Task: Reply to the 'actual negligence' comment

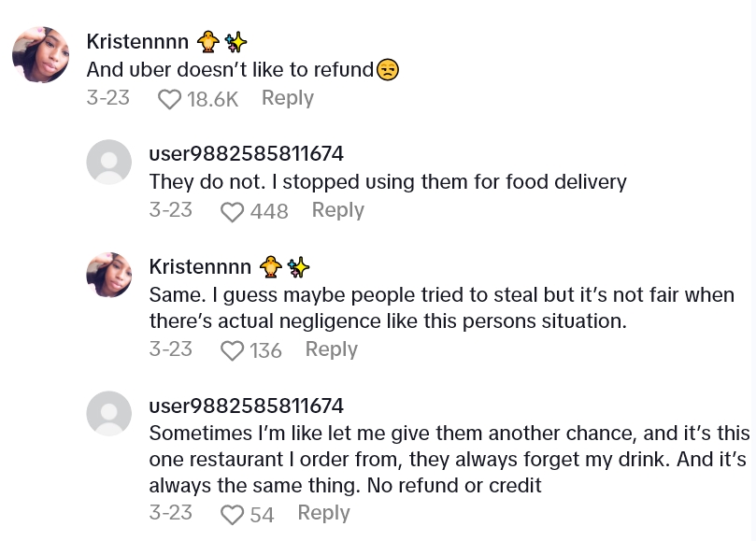Action: click(331, 349)
